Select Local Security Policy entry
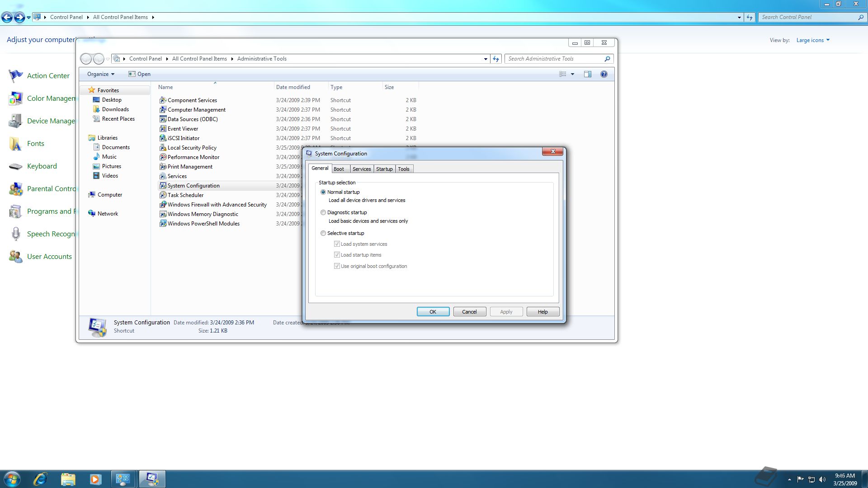The height and width of the screenshot is (488, 868). [192, 148]
